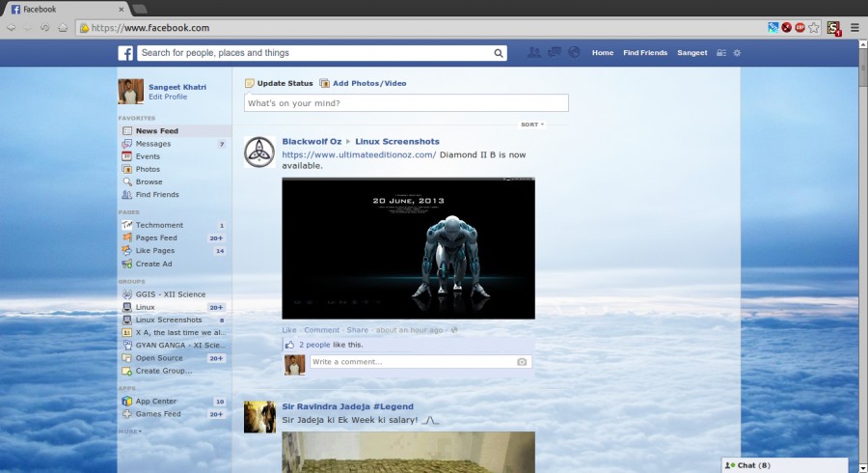
Task: Click Home in top navigation
Action: [602, 53]
